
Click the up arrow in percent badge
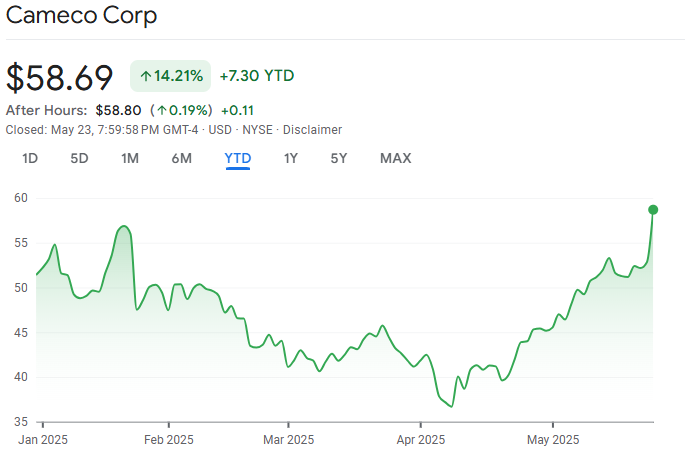point(145,76)
